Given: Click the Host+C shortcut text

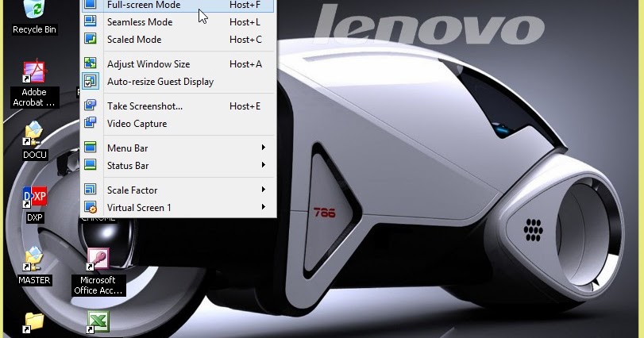Looking at the screenshot, I should 245,40.
